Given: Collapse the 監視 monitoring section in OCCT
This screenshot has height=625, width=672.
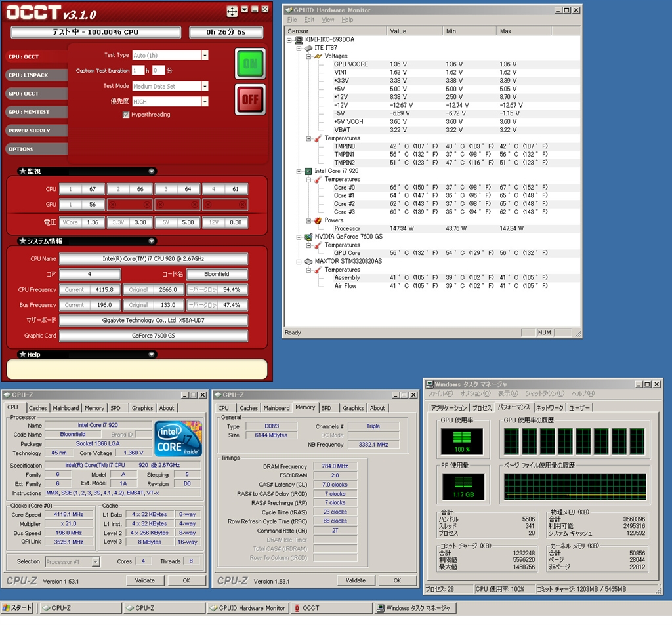Looking at the screenshot, I should coord(152,171).
